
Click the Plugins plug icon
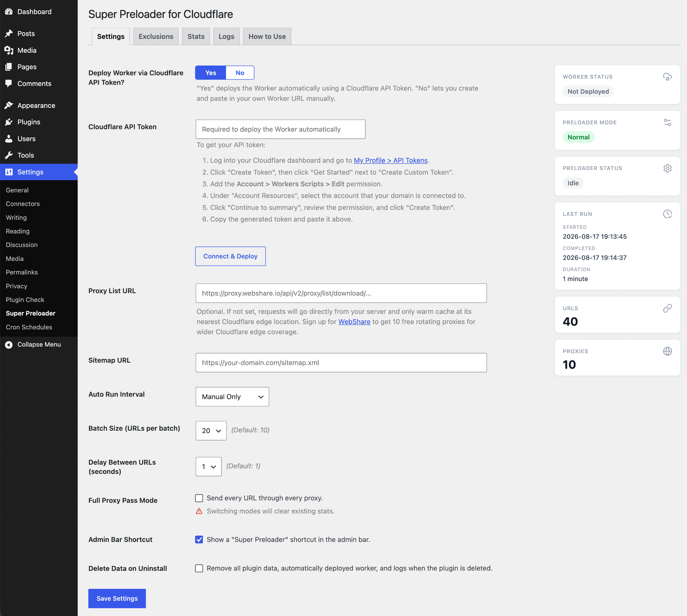(x=9, y=122)
